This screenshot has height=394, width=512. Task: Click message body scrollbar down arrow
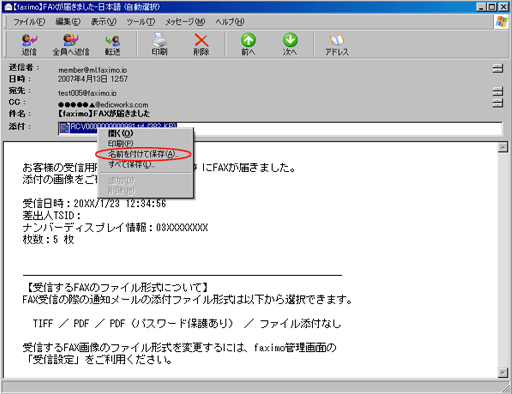coord(503,372)
